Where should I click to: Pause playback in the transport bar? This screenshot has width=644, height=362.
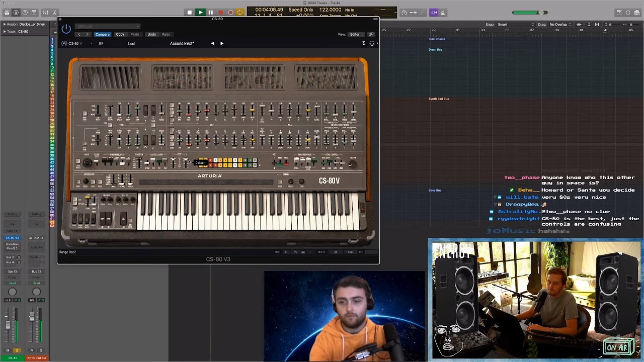tap(210, 13)
